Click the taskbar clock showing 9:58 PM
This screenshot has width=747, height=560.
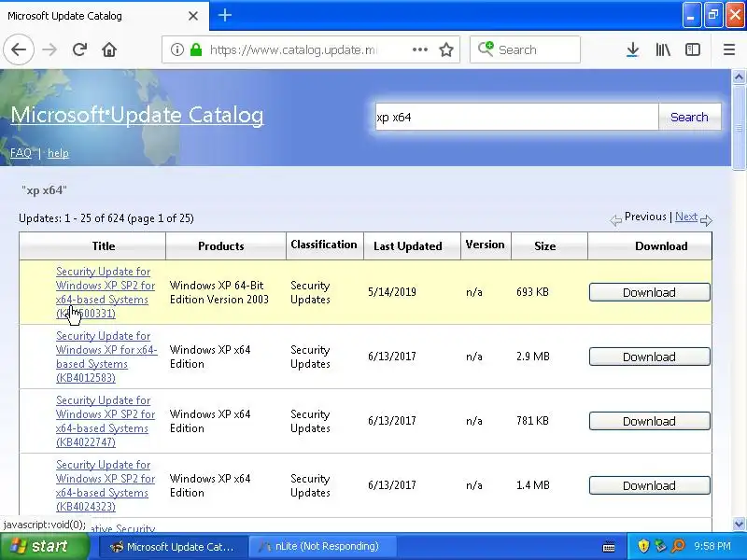point(712,546)
